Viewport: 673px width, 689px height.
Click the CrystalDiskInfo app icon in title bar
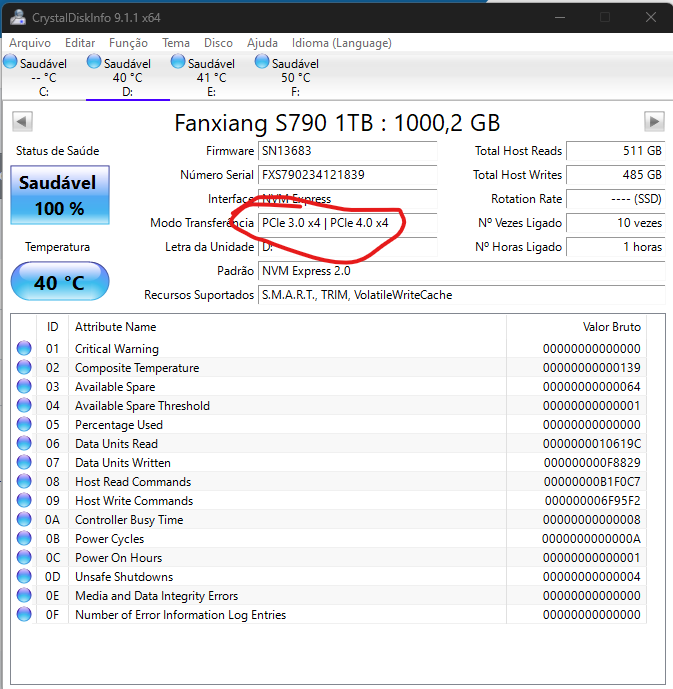(18, 17)
